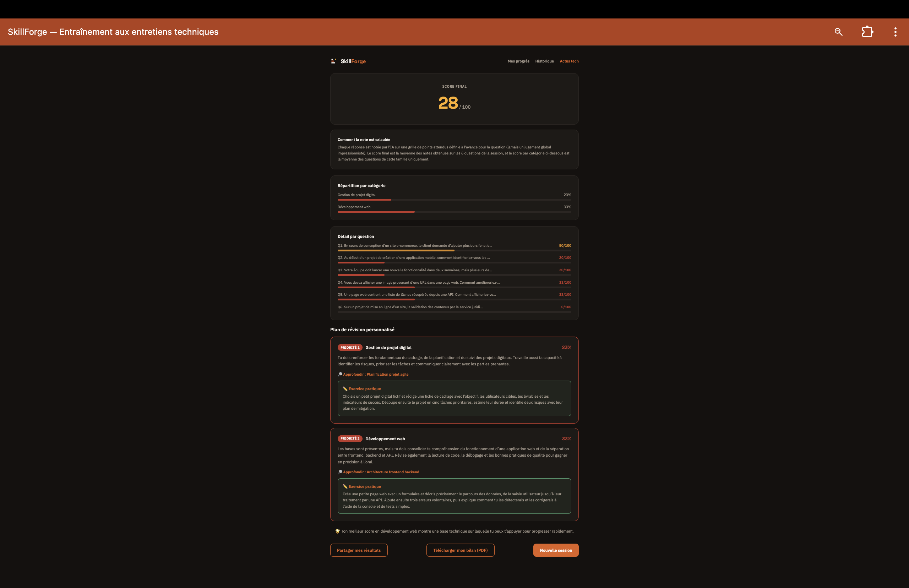Image resolution: width=909 pixels, height=588 pixels.
Task: Select question Q6 about legal content validation
Action: tap(410, 307)
